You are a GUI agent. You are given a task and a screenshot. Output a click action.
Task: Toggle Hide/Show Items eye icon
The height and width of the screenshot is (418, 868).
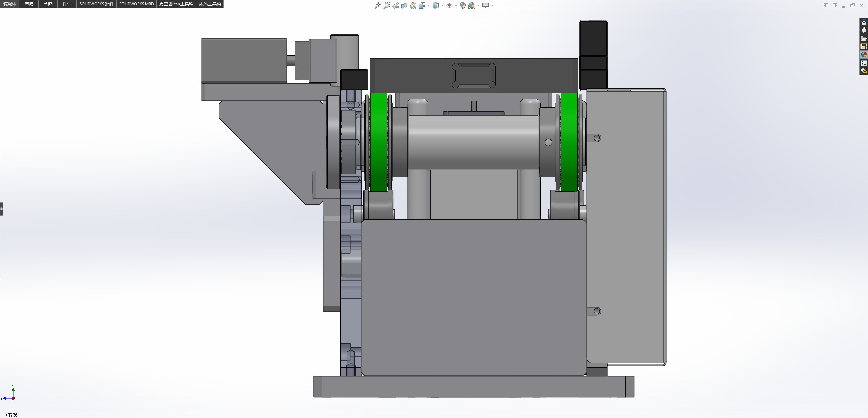click(x=449, y=5)
